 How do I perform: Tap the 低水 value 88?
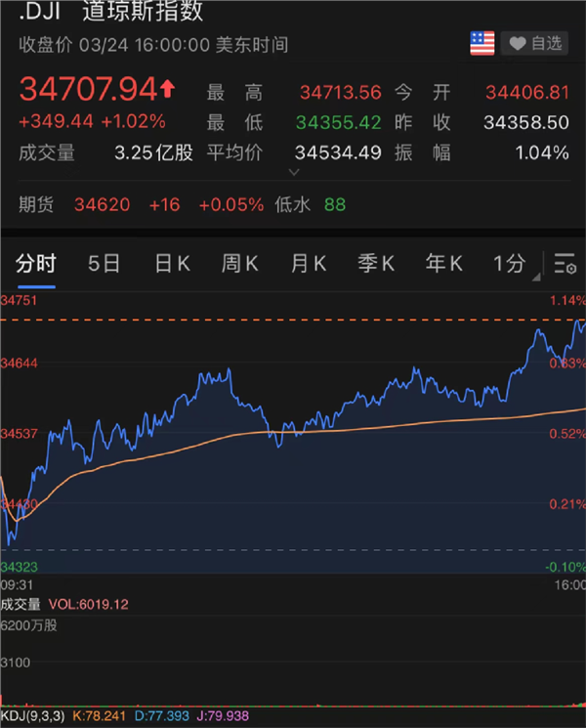click(x=335, y=205)
